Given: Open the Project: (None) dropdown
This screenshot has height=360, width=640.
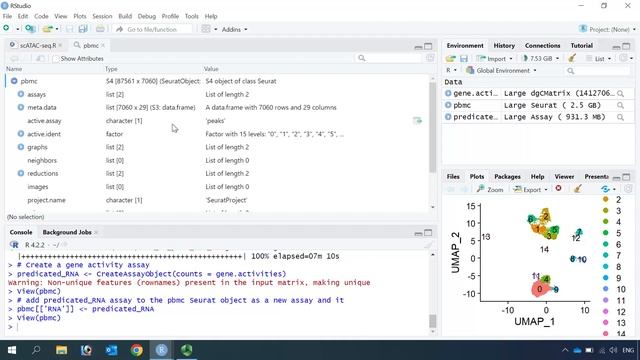Looking at the screenshot, I should click(607, 29).
